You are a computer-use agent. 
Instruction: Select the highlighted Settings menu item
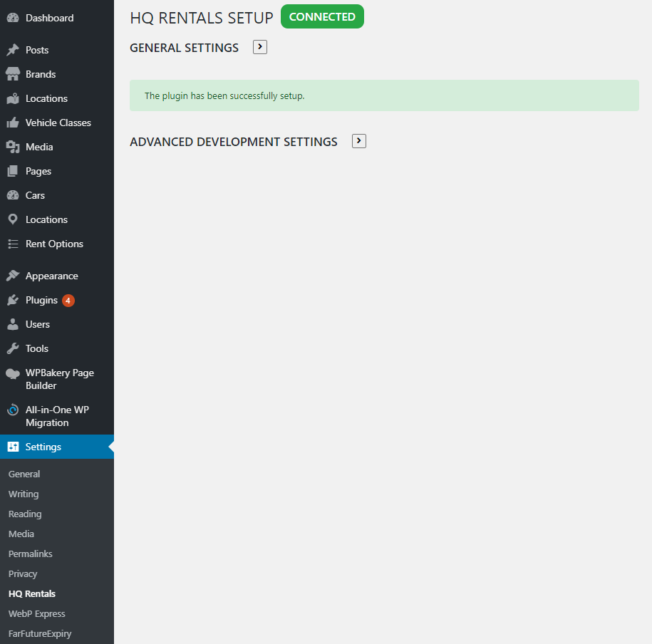click(x=57, y=447)
